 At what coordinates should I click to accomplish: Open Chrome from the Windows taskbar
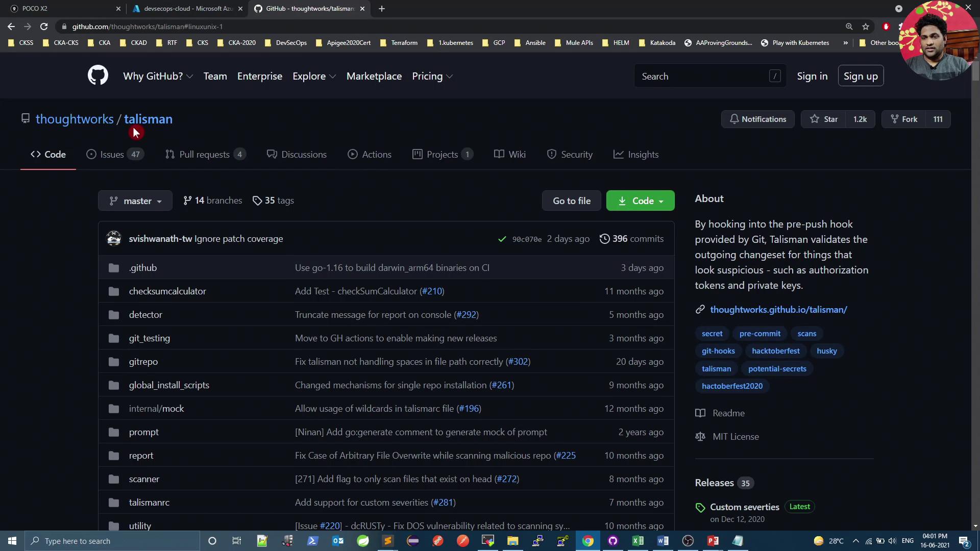click(x=587, y=541)
